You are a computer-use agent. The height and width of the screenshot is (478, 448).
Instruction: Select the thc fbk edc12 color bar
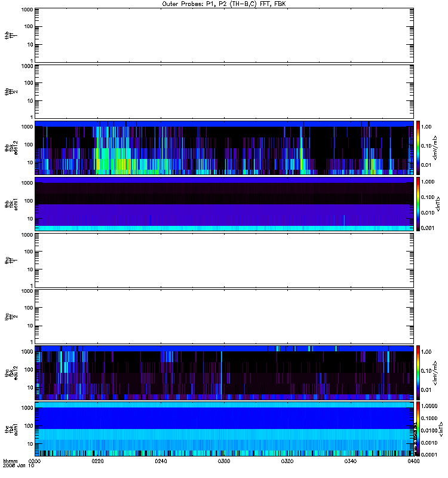(418, 372)
